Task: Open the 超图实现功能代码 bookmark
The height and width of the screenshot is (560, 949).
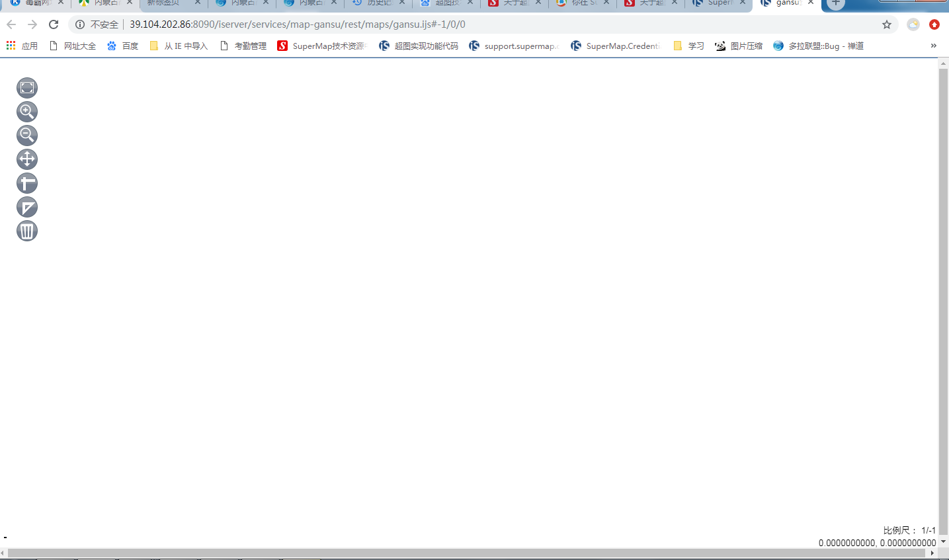Action: [x=419, y=46]
